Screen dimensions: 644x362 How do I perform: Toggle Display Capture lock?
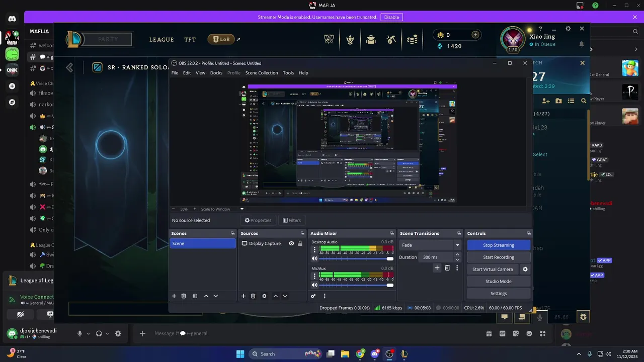pos(300,243)
